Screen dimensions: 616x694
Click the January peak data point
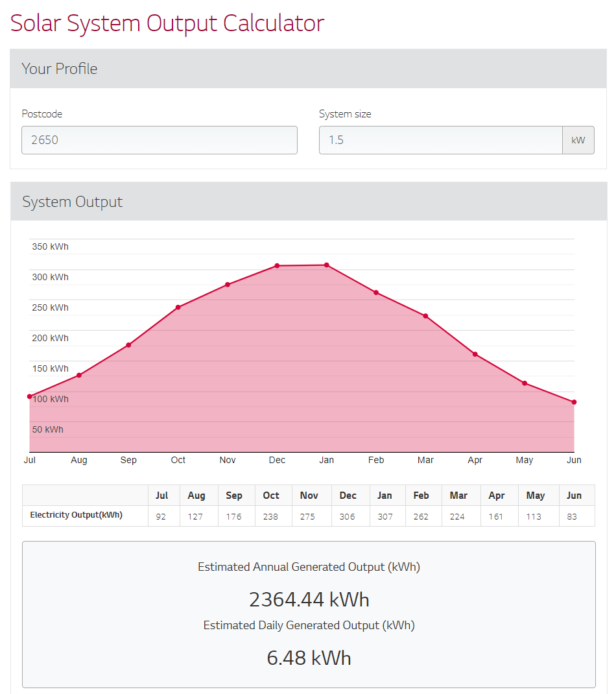click(x=327, y=265)
